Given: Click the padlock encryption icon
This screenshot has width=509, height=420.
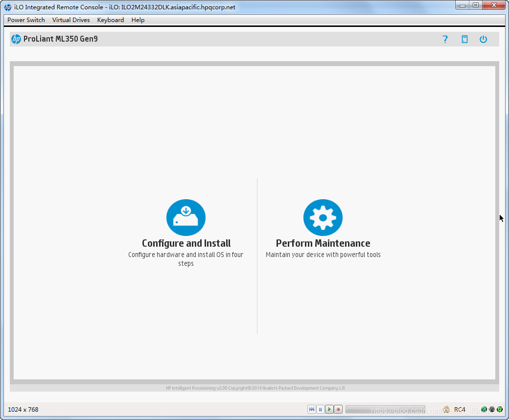Looking at the screenshot, I should [x=446, y=410].
